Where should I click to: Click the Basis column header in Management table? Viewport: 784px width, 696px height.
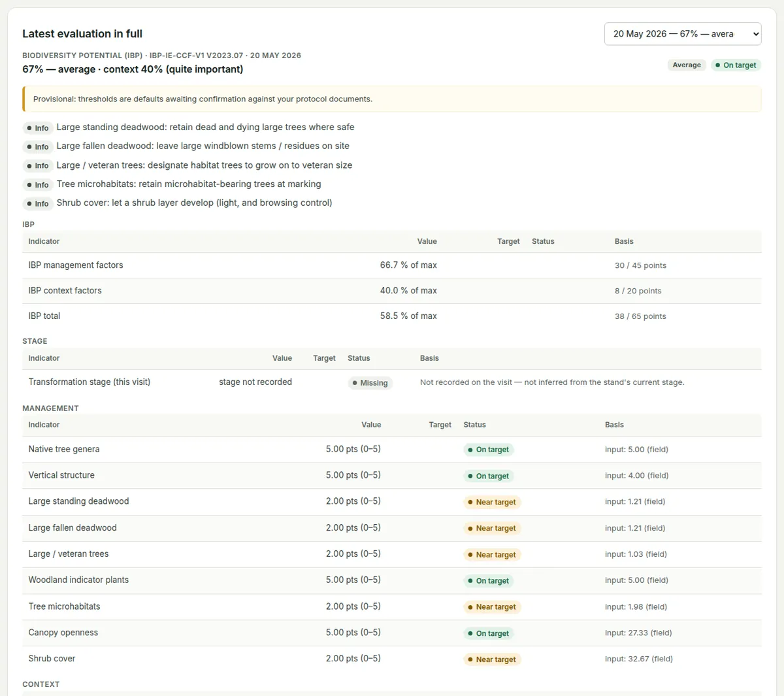pyautogui.click(x=614, y=425)
